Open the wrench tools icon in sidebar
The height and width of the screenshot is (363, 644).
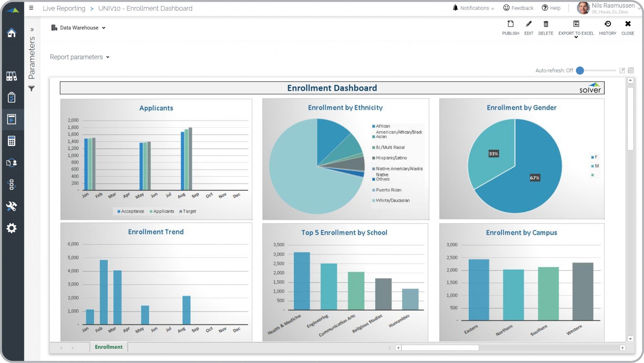tap(12, 206)
